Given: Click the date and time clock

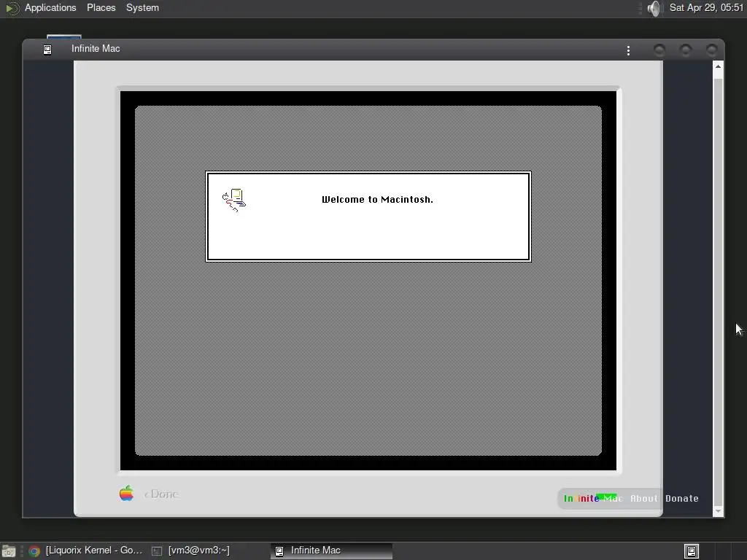Looking at the screenshot, I should click(x=706, y=7).
